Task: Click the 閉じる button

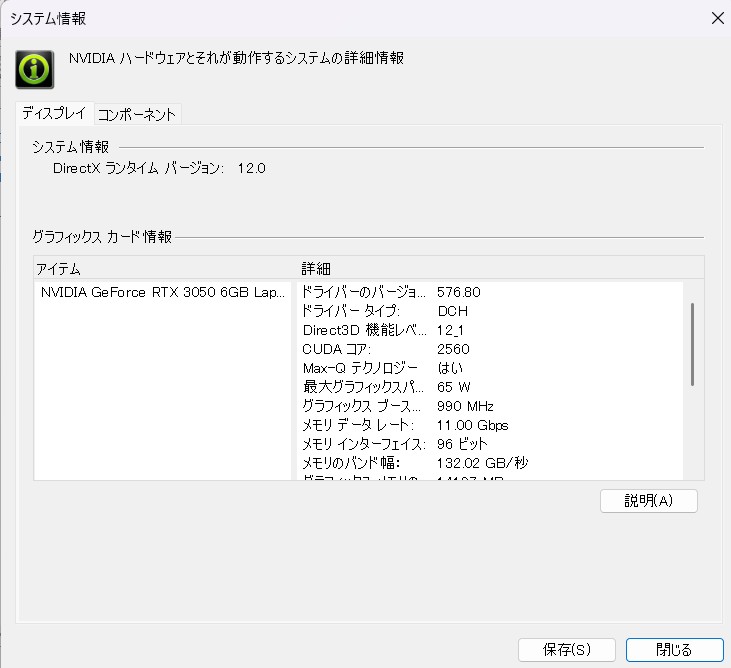Action: [x=674, y=649]
